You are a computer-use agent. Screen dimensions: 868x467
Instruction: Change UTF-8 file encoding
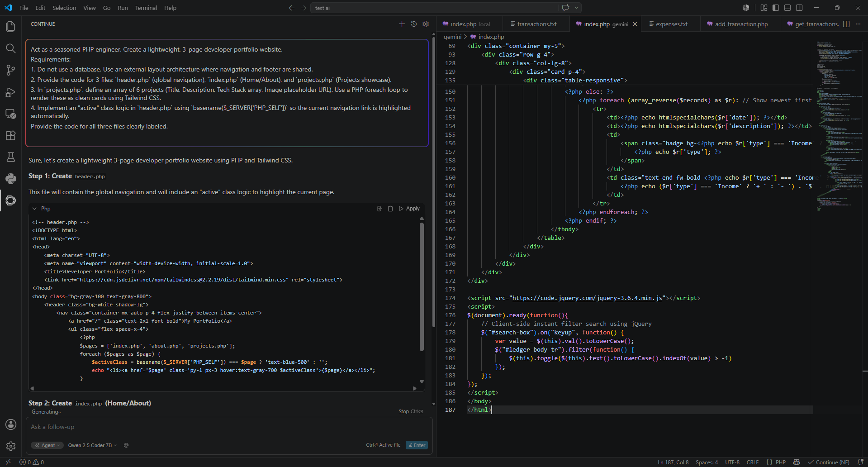[732, 462]
